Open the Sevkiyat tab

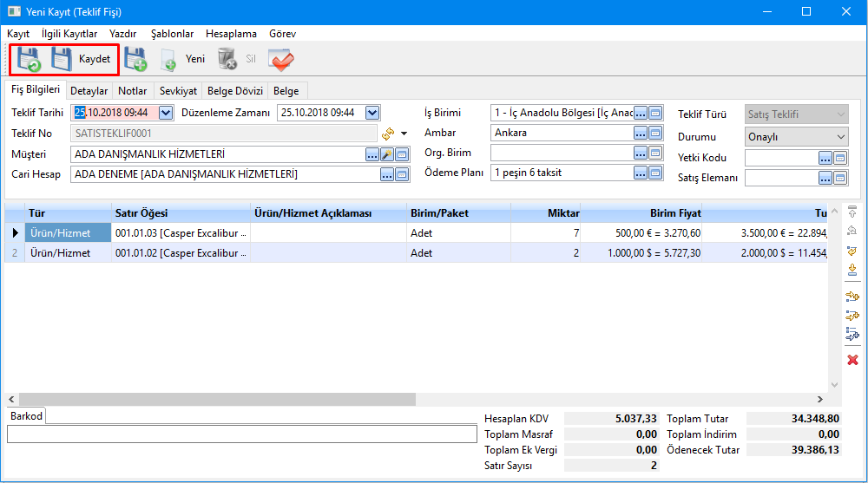(x=178, y=91)
